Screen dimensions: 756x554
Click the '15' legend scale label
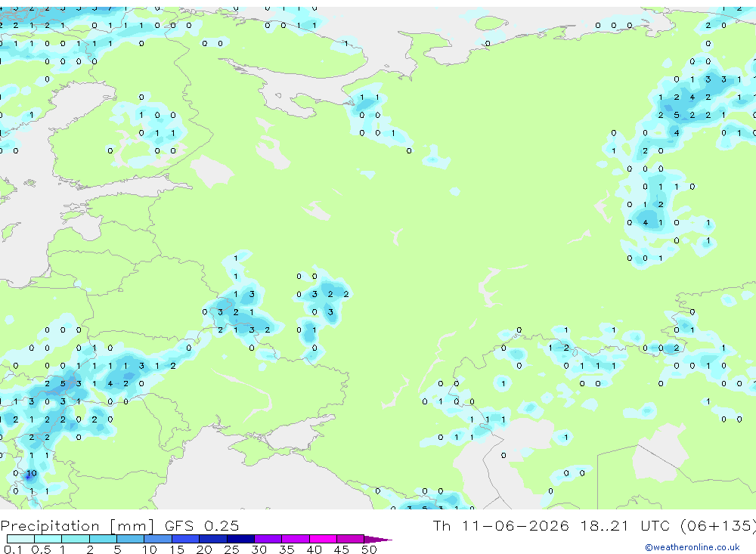click(x=177, y=549)
